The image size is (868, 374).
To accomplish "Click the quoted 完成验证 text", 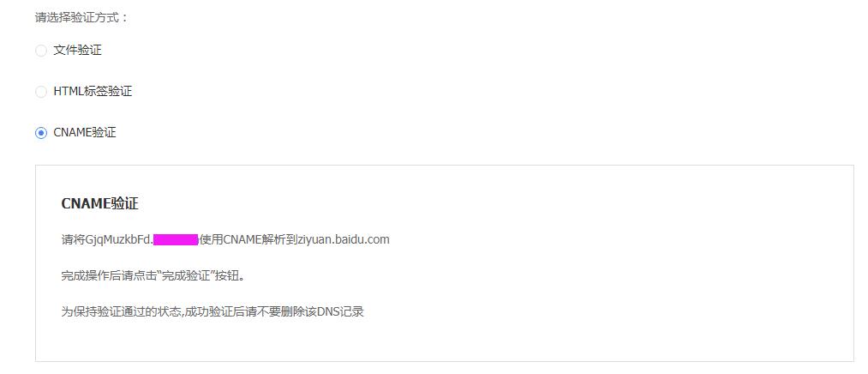I will [185, 276].
